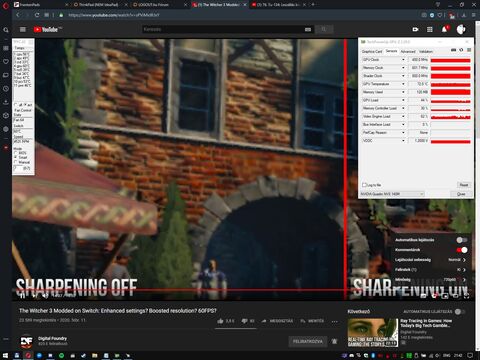Open the on-screen keyboard icon in search box
Viewport: 480px width, 360px height.
coord(308,29)
